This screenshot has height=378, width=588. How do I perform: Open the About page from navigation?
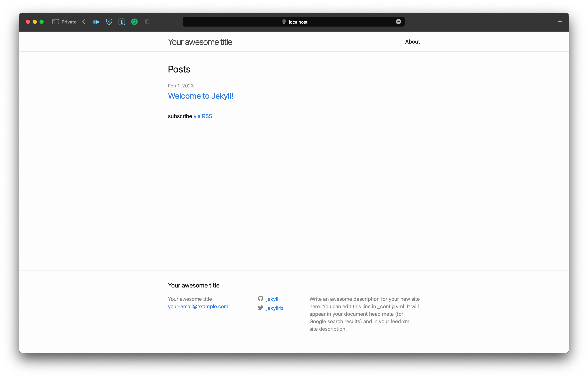412,42
